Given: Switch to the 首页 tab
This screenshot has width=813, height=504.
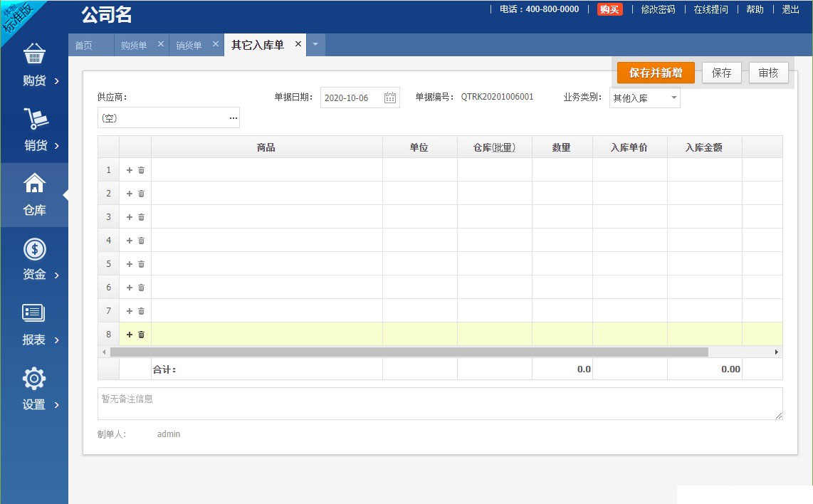Looking at the screenshot, I should coord(84,46).
